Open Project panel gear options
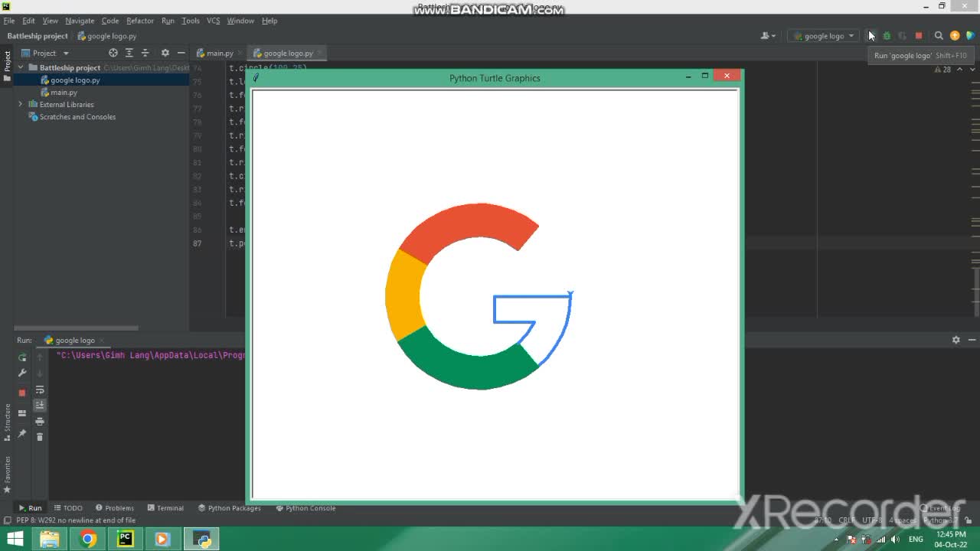 coord(165,53)
